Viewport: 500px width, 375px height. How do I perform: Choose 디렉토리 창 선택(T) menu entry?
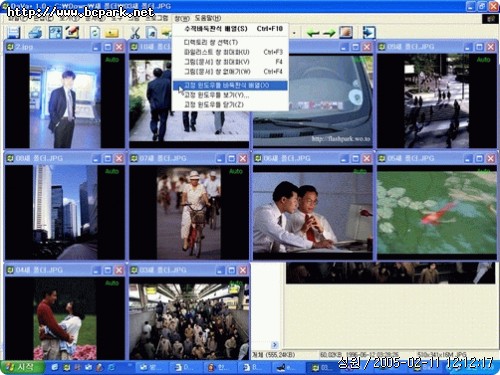pos(230,42)
